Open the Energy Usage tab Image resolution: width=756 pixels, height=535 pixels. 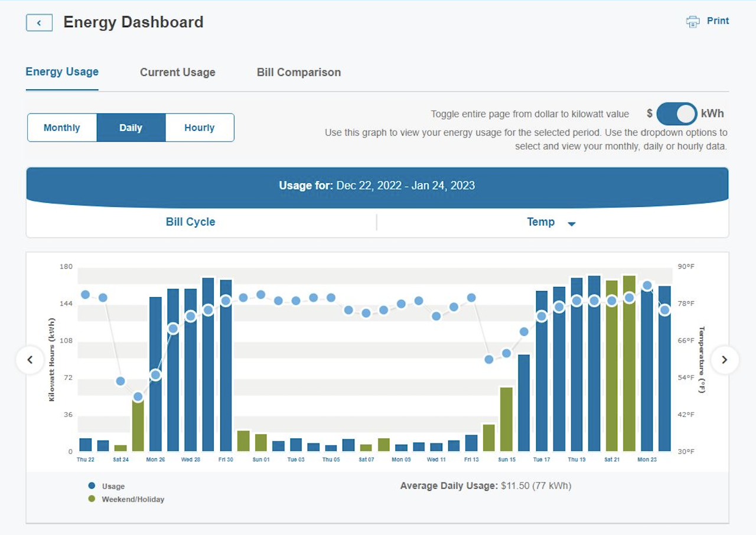pos(62,72)
